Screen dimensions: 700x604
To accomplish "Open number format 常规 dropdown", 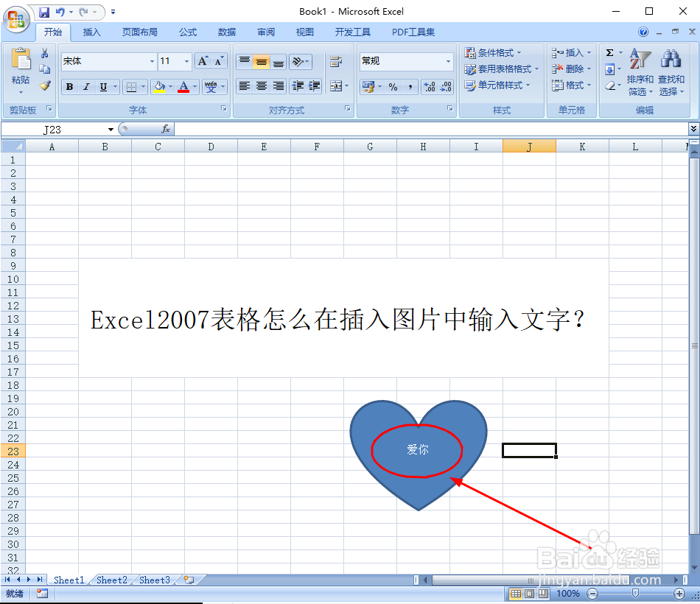I will [x=448, y=61].
